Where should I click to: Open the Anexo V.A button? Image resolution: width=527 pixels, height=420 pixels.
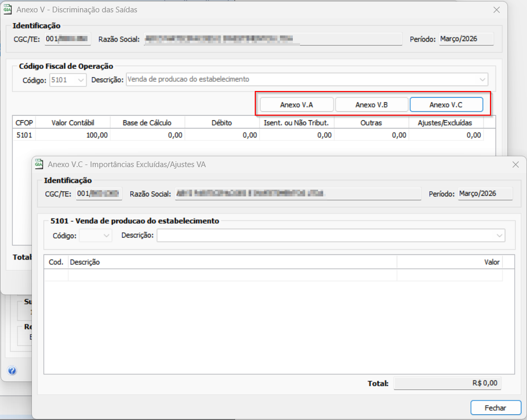click(x=296, y=105)
